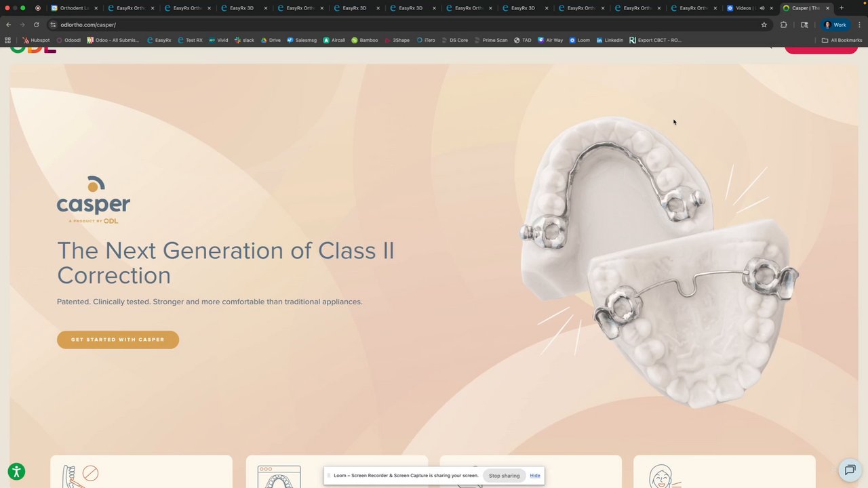Open the apps grid in bookmarks bar
868x488 pixels.
click(x=8, y=40)
